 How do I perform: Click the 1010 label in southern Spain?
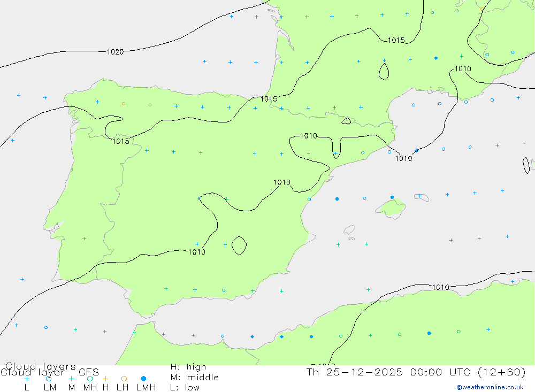coord(197,252)
